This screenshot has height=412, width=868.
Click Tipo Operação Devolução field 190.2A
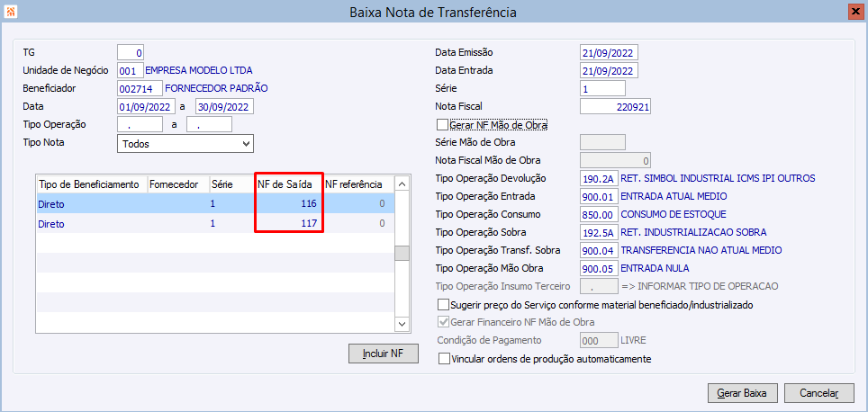click(x=599, y=179)
